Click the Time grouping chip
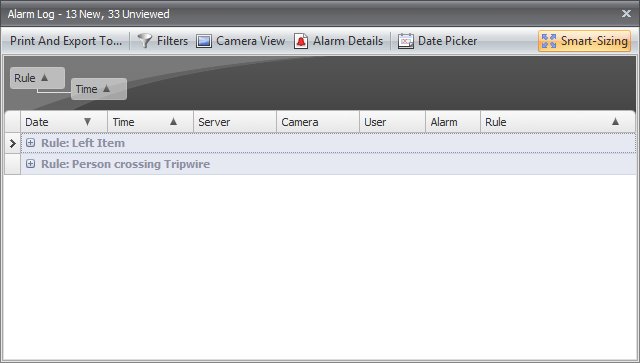Image resolution: width=640 pixels, height=363 pixels. point(99,89)
